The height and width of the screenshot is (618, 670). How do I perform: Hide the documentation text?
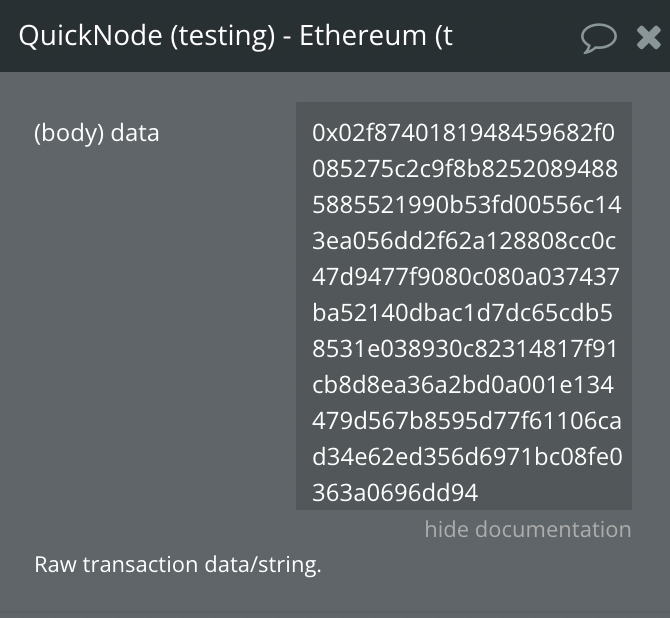point(528,529)
